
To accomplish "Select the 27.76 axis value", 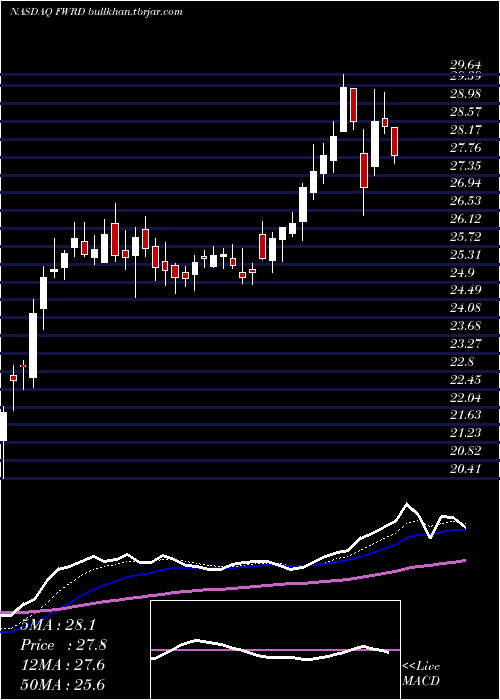I will 465,148.
